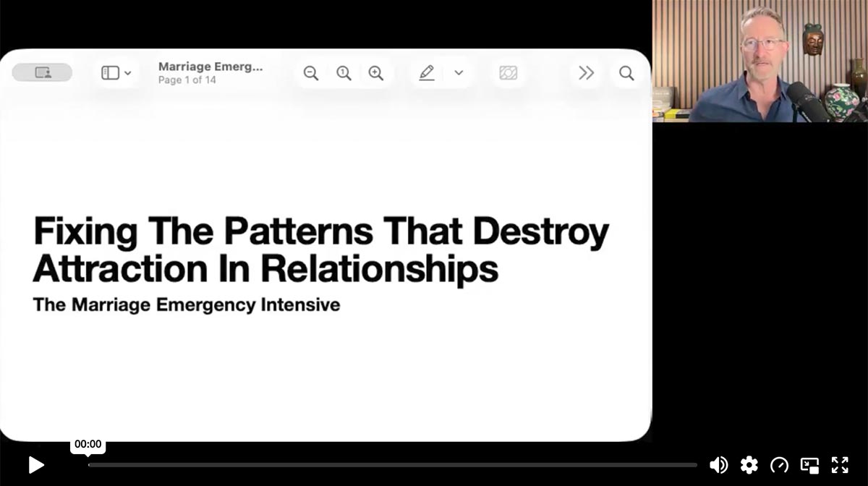Click the rotate or redact toolbar icon
Image resolution: width=868 pixels, height=486 pixels.
pos(509,73)
